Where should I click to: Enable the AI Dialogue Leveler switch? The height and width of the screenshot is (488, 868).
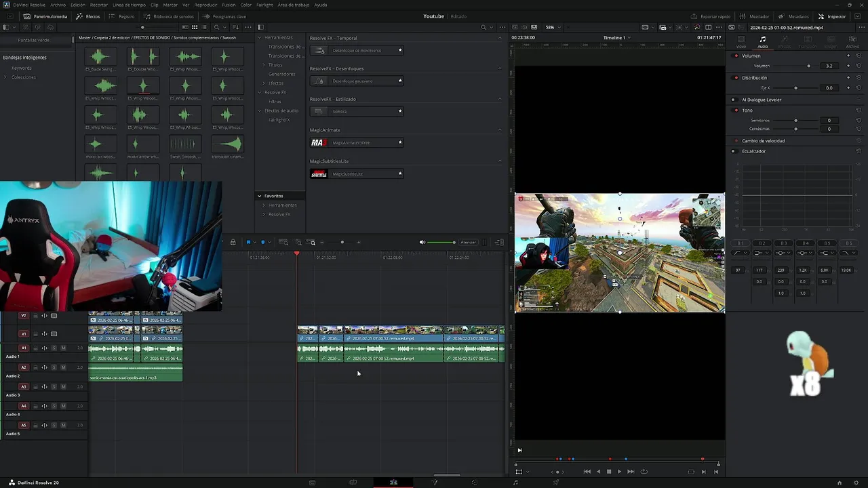734,100
